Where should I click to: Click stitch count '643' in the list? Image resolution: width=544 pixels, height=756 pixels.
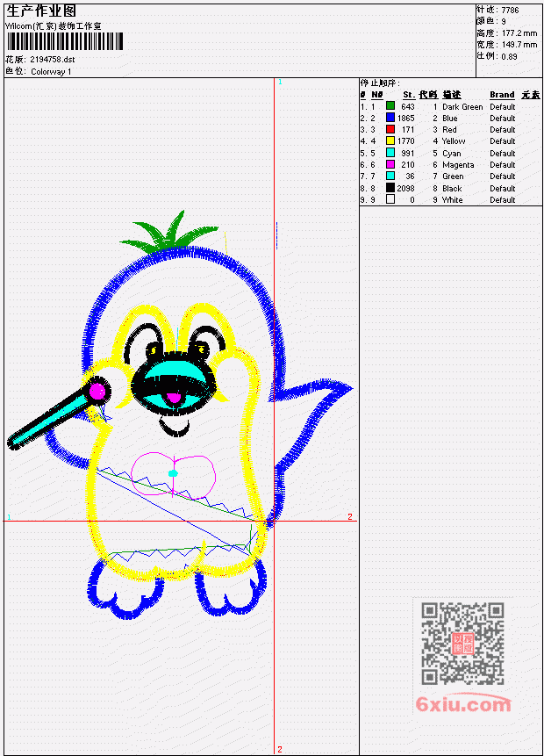408,106
